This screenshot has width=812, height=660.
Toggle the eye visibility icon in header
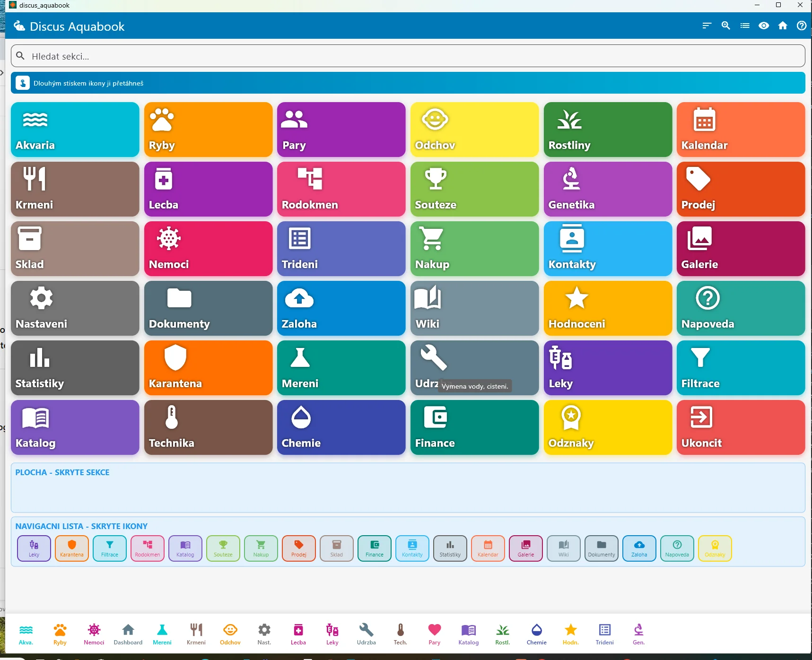click(763, 26)
